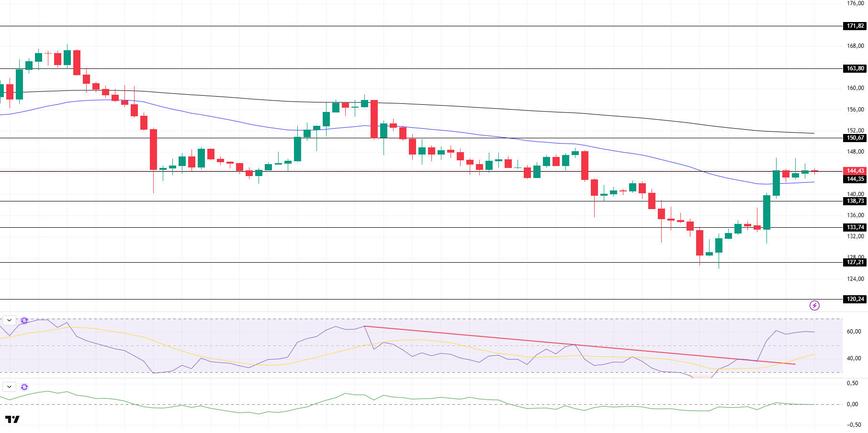Screen dimensions: 868x433
Task: Collapse the RSI pane with its chevron
Action: [x=9, y=320]
